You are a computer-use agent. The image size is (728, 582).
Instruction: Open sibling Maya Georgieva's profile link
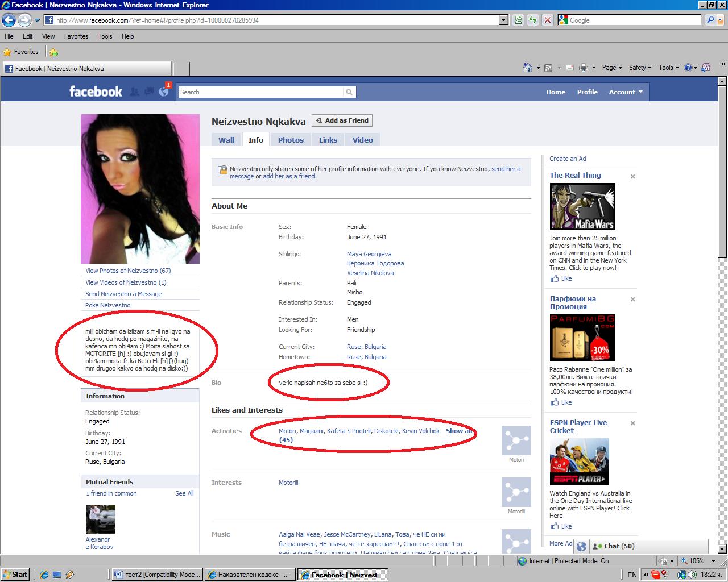(369, 254)
